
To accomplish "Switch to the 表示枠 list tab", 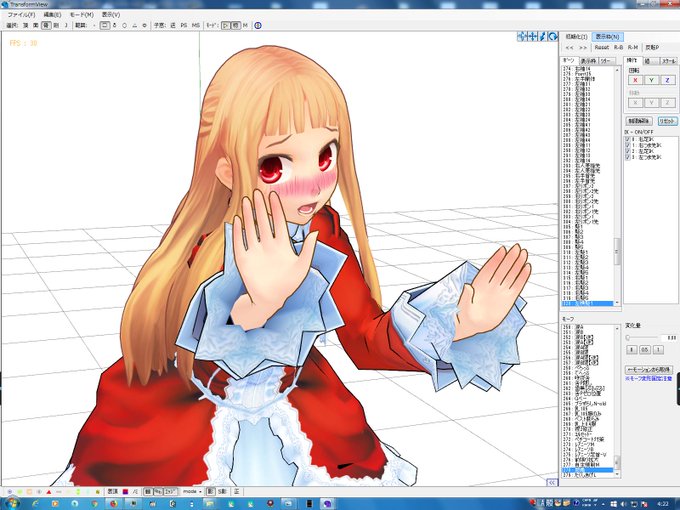I will (x=588, y=61).
